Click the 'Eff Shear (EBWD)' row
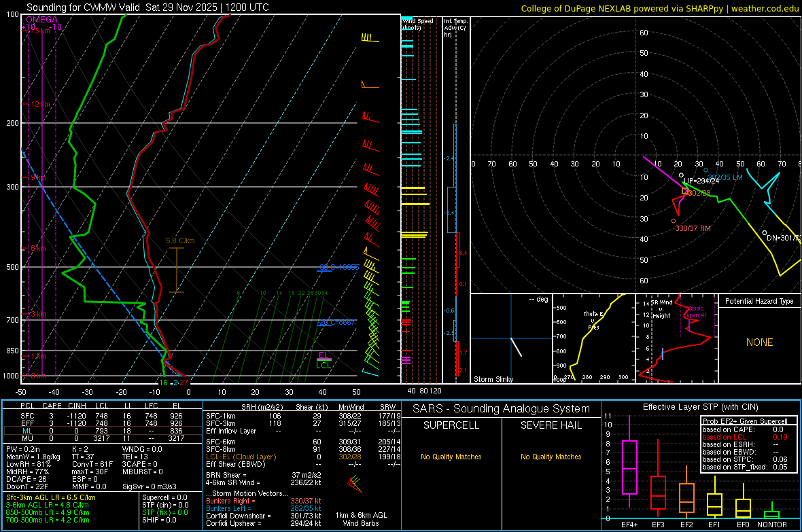This screenshot has height=532, width=802. 303,464
